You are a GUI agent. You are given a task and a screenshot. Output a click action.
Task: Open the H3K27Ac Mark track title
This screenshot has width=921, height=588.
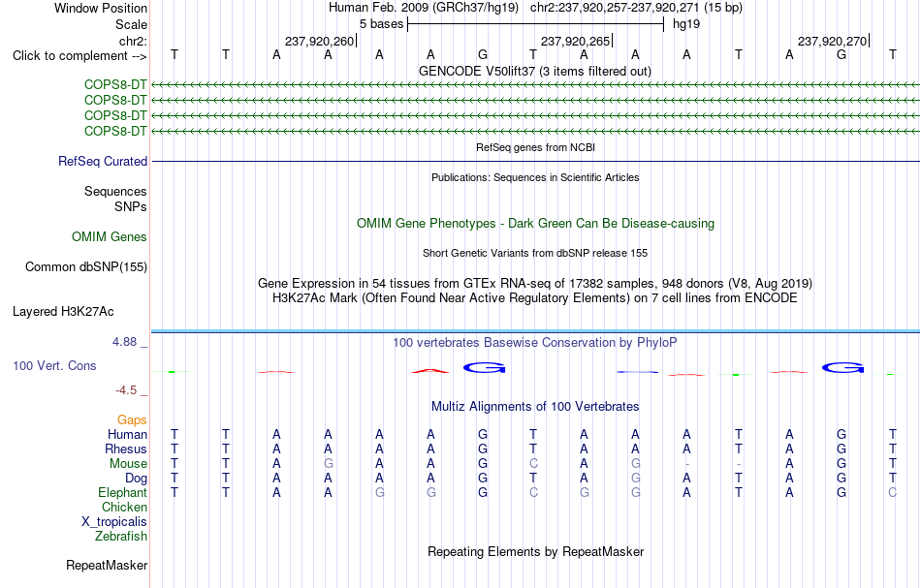535,297
